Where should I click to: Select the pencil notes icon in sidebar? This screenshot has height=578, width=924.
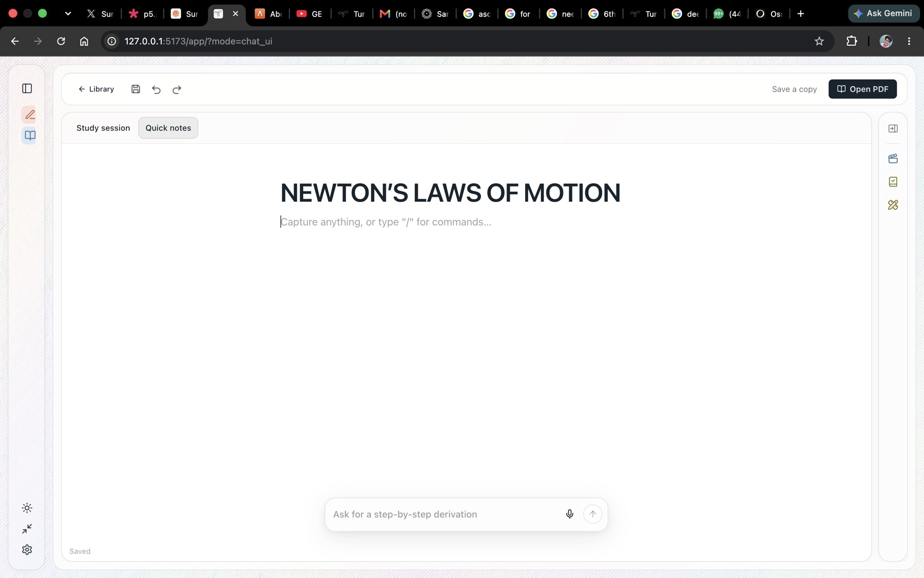[x=30, y=114]
